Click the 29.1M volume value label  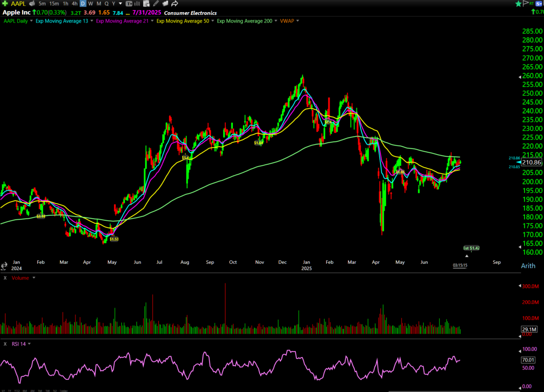pos(529,329)
